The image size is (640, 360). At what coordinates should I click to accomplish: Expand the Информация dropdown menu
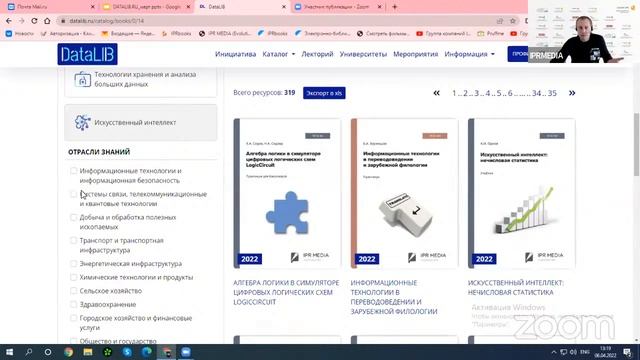(x=469, y=54)
